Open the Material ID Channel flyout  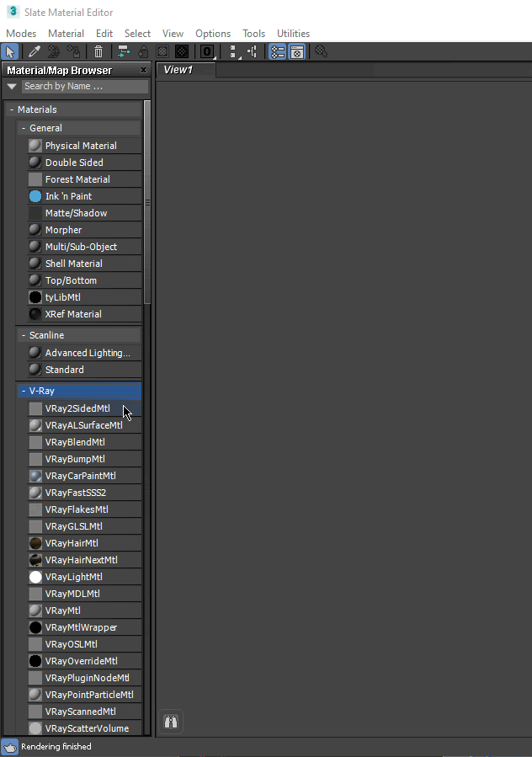207,51
